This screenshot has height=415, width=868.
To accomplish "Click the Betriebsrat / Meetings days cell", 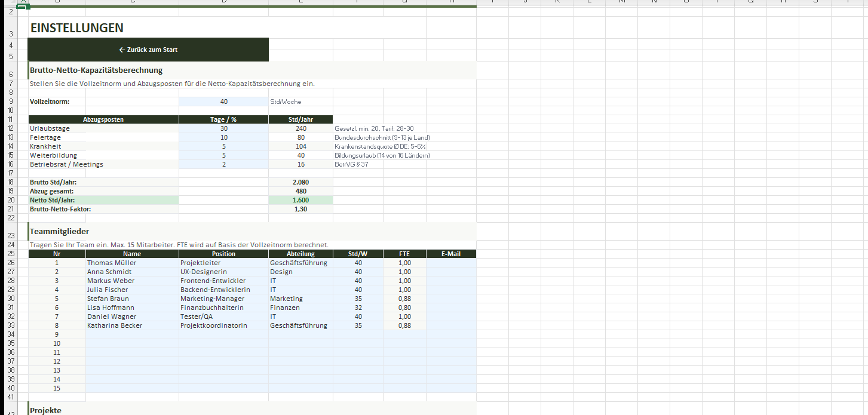I will [223, 164].
